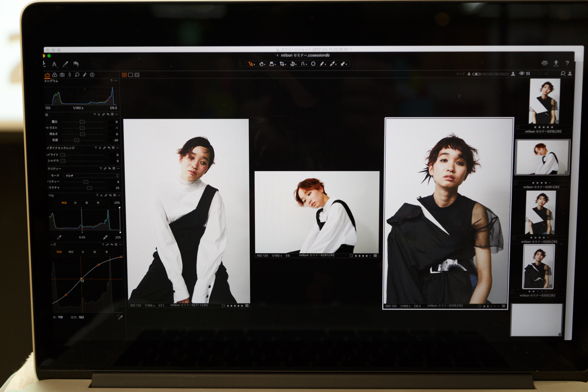This screenshot has width=588, height=392.
Task: Click the print icon
Action: (544, 63)
